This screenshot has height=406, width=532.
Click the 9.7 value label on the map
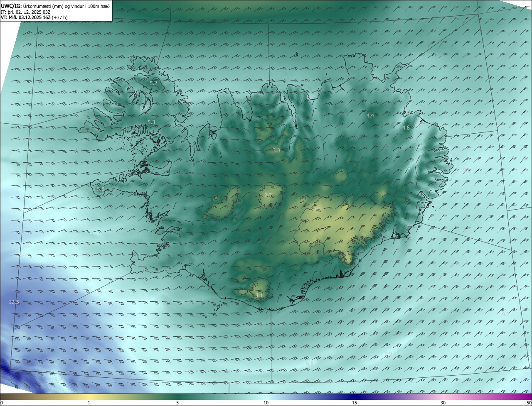[506, 315]
